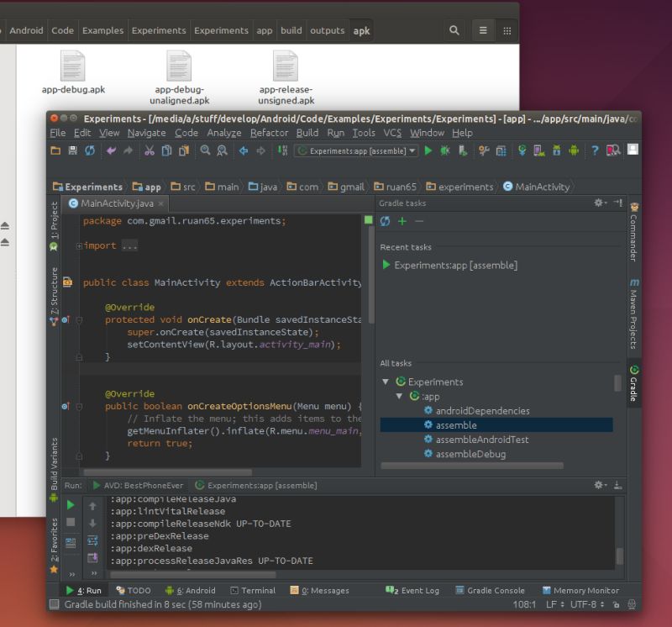Click the Save All toolbar icon
The height and width of the screenshot is (627, 672).
pos(72,150)
